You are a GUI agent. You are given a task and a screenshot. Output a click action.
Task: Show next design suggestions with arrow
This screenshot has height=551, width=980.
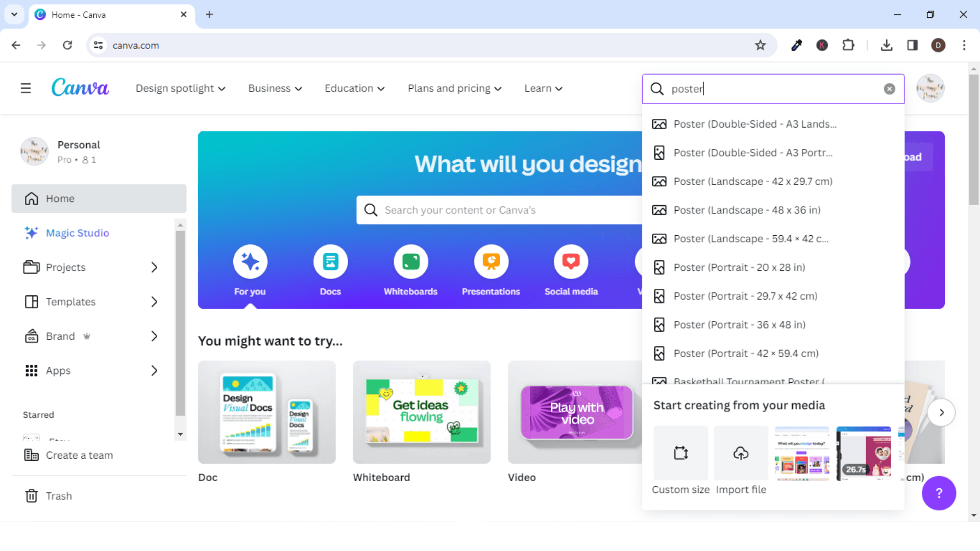[x=942, y=412]
